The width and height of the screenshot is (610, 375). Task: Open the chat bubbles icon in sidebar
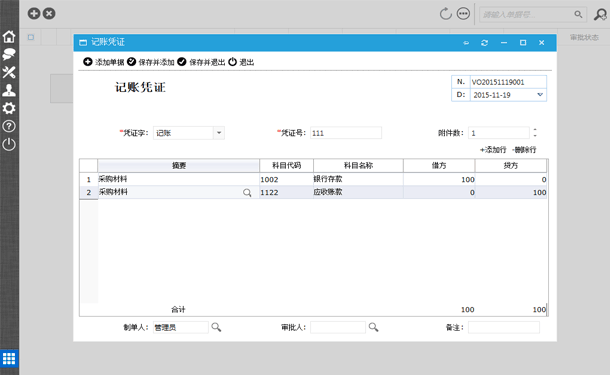click(9, 54)
